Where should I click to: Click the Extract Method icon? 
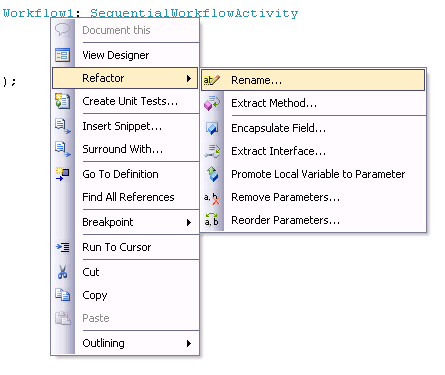point(212,103)
